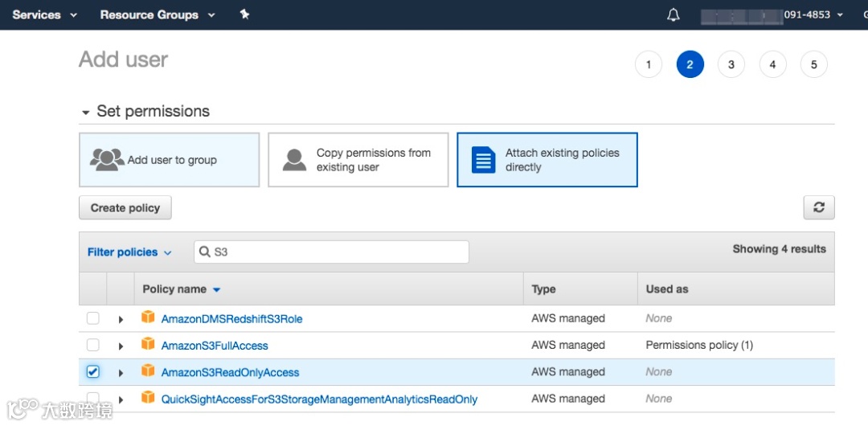Collapse the Set permissions section
Screen dimensions: 868x426
click(85, 113)
